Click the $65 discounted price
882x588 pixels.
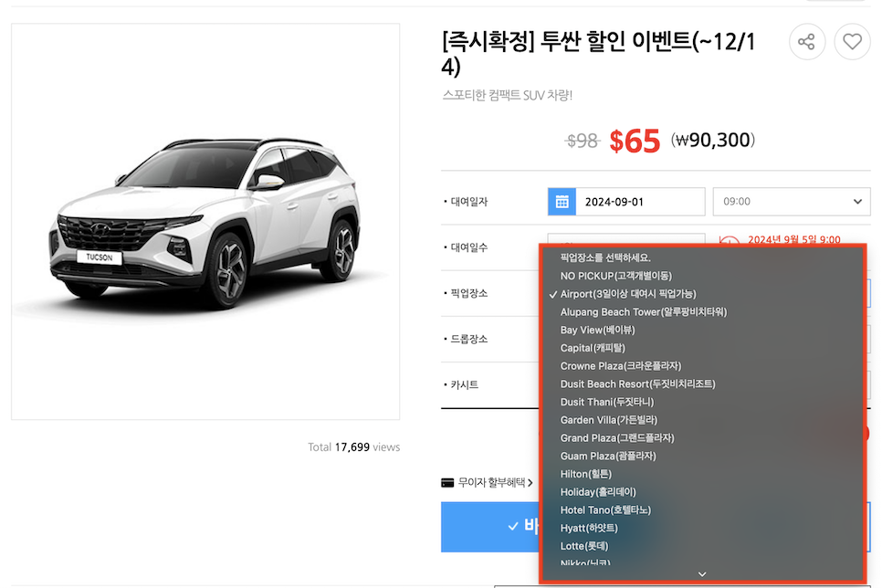(635, 141)
